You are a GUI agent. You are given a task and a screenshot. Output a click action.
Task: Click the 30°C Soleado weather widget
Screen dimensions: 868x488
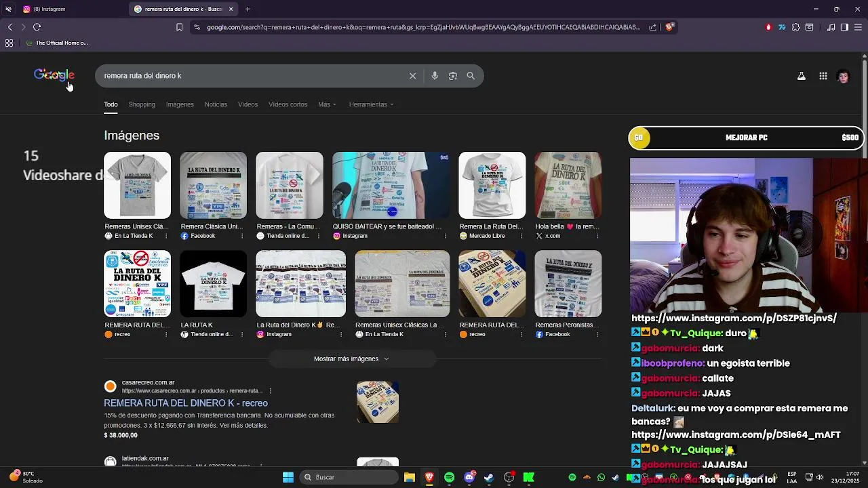(26, 477)
